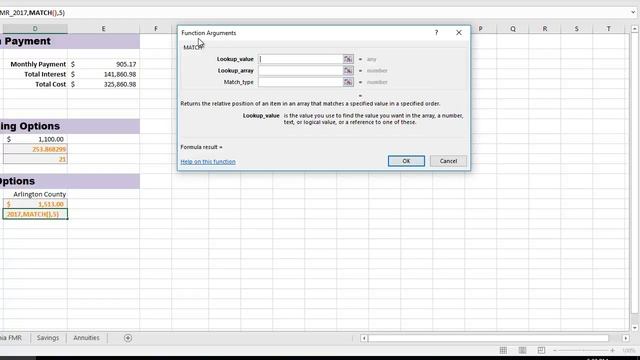Click in the Match_type field

tap(300, 82)
